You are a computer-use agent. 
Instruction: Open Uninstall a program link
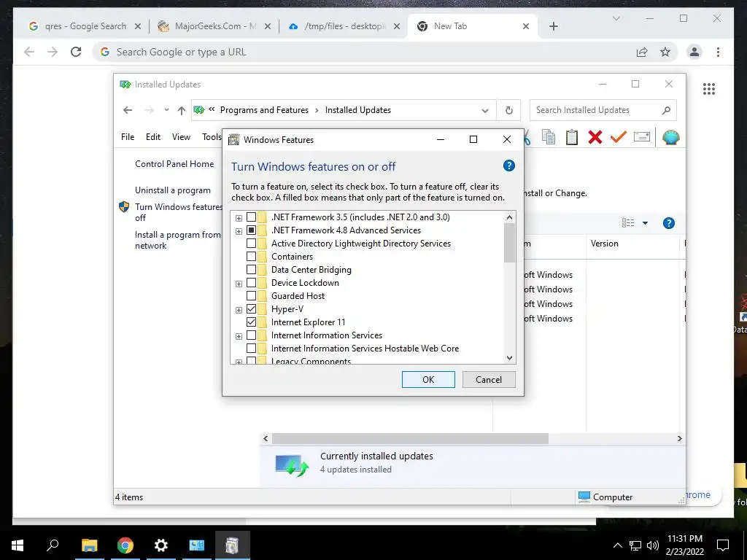(172, 190)
